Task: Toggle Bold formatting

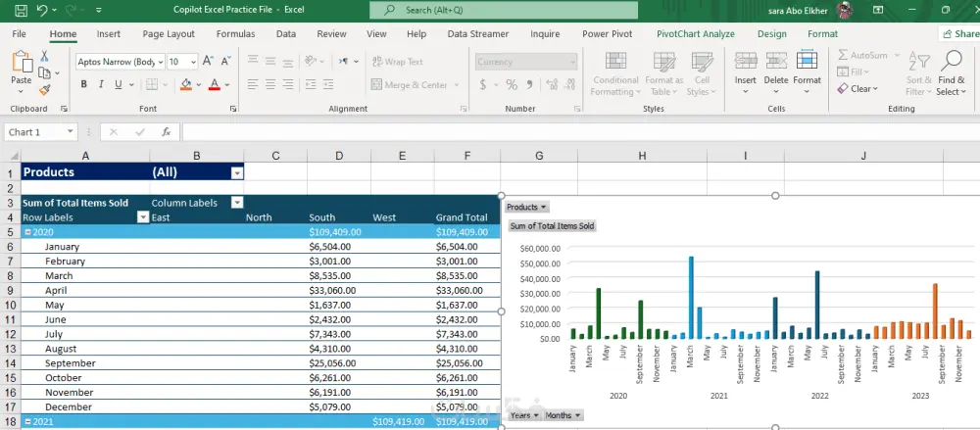Action: pyautogui.click(x=84, y=85)
